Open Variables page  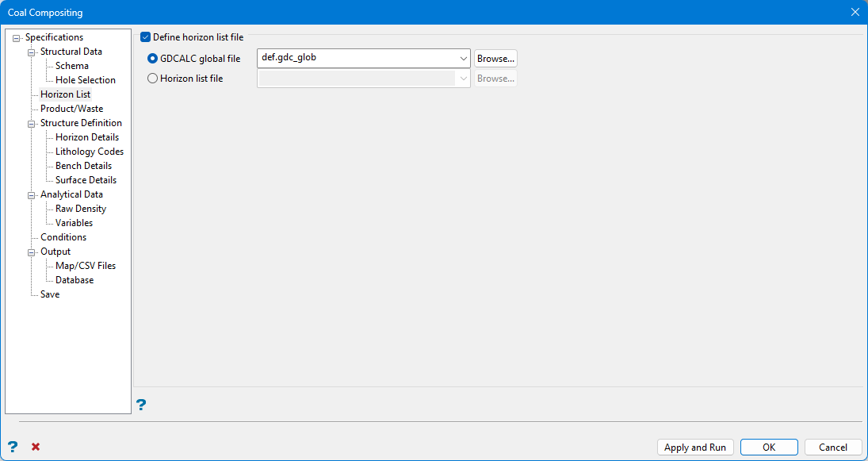pos(75,223)
